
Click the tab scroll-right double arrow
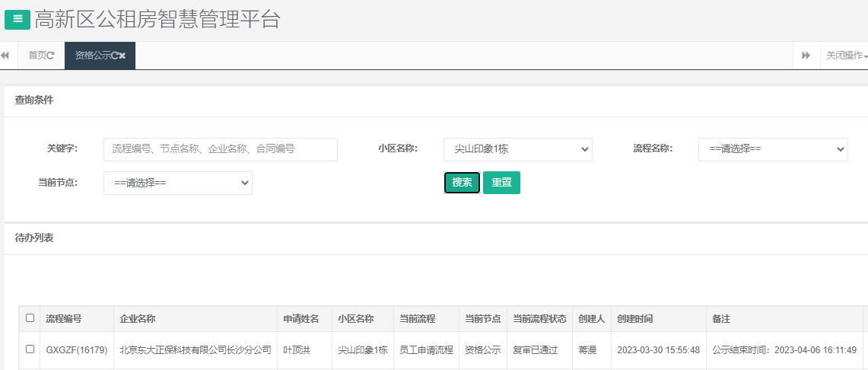(806, 56)
